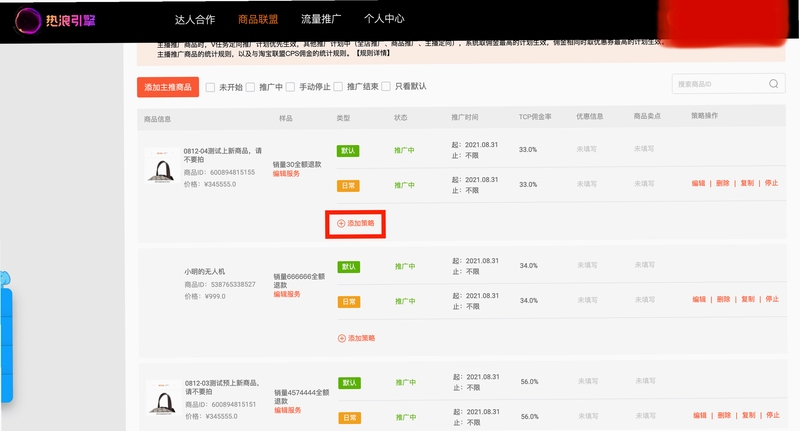Click 停止 for the 0812-04 product 日常 strategy

771,183
